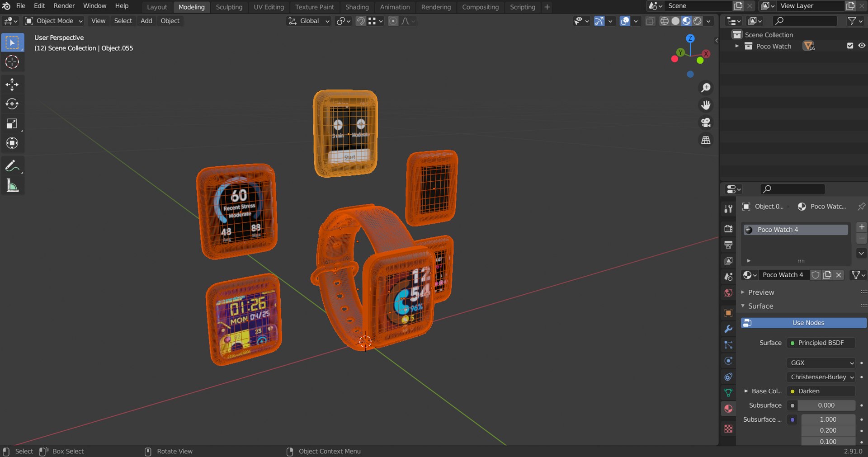Activate the 3D Cursor tool
The image size is (868, 457).
12,62
